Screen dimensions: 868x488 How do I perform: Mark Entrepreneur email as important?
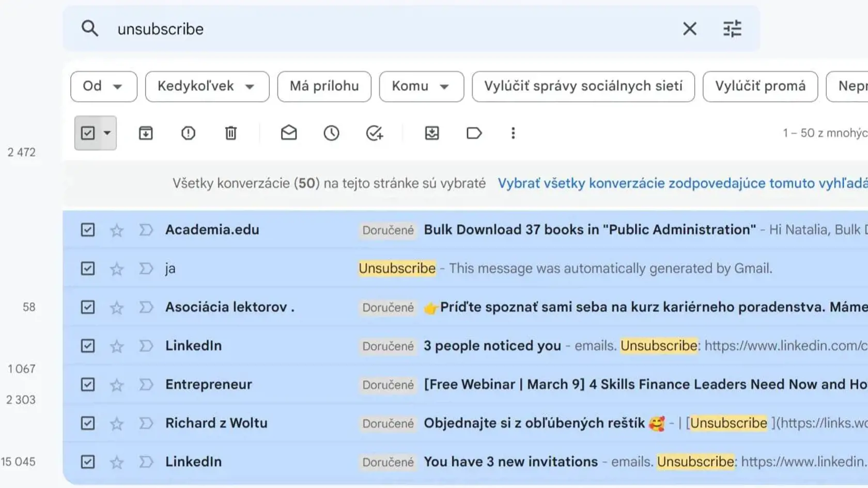[146, 385]
